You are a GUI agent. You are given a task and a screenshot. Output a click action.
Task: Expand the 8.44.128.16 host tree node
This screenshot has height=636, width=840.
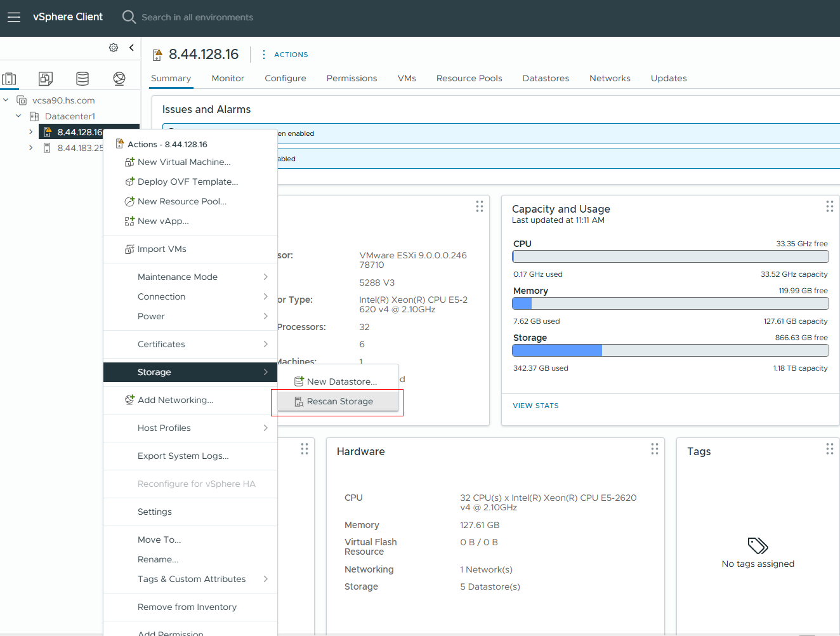(x=30, y=131)
